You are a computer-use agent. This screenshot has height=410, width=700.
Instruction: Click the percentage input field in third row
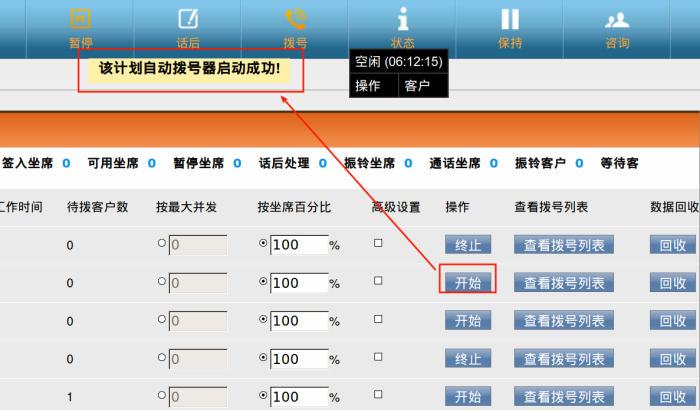click(x=299, y=321)
